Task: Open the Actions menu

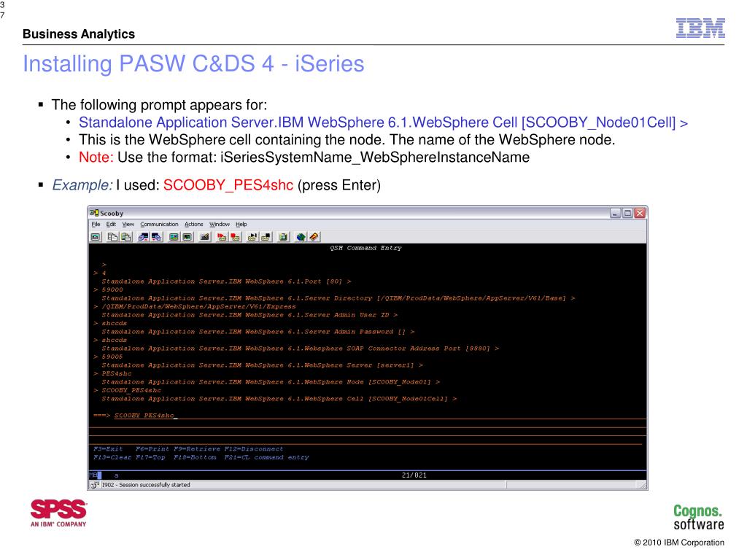Action: [x=193, y=225]
